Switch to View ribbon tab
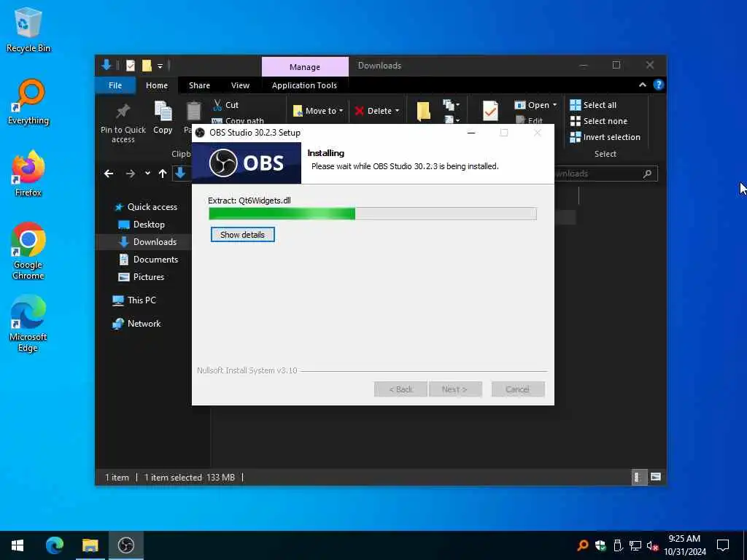This screenshot has height=560, width=747. (240, 85)
